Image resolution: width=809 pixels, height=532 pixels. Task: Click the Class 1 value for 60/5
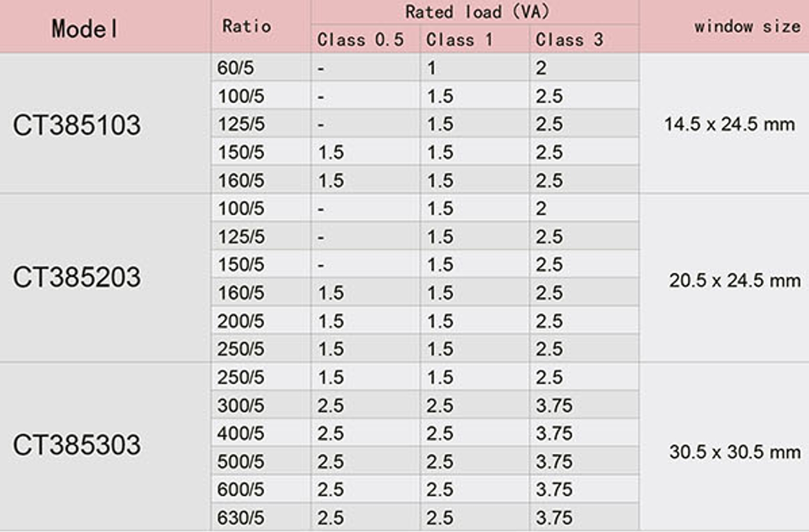[431, 68]
